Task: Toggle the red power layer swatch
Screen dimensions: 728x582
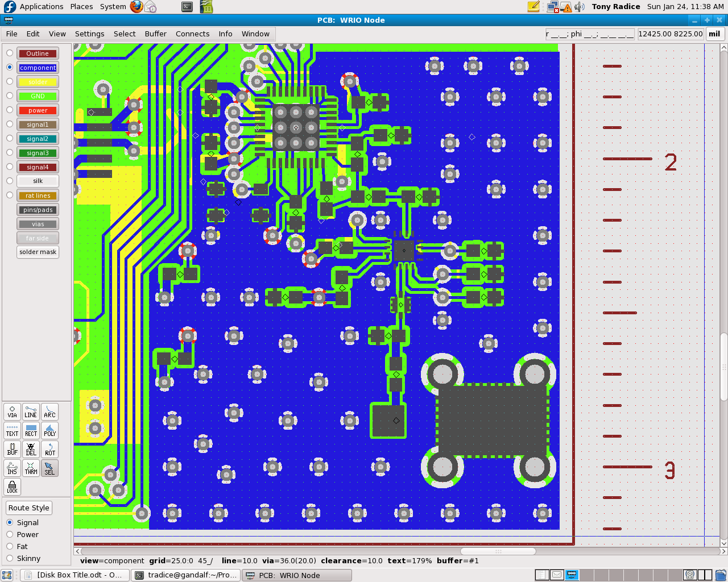Action: 38,110
